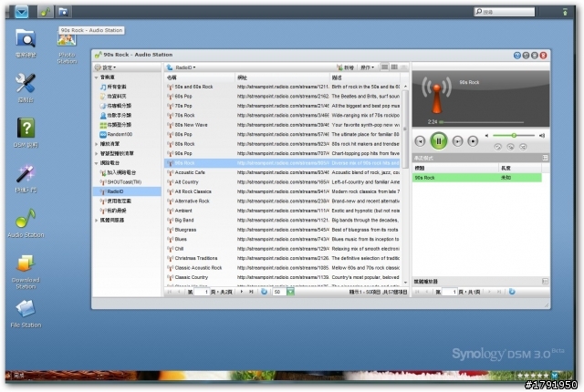The image size is (584, 392).
Task: Select the 'Ambient' station row
Action: click(283, 211)
